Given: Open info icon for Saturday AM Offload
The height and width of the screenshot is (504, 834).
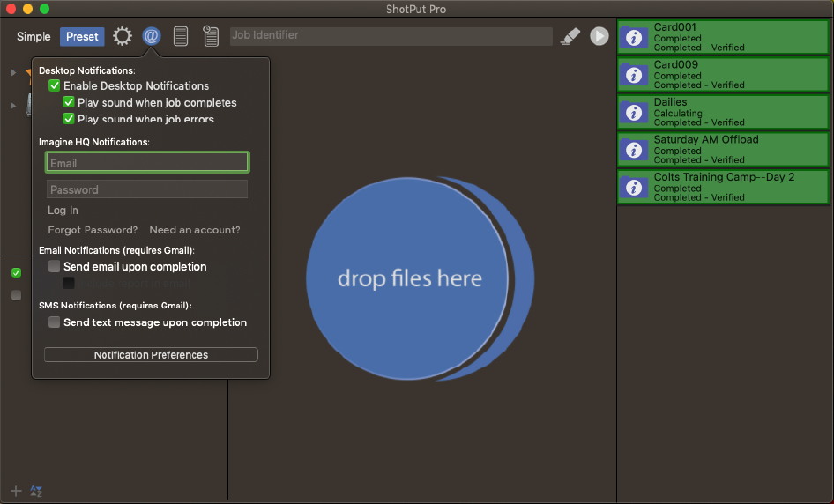Looking at the screenshot, I should (634, 150).
